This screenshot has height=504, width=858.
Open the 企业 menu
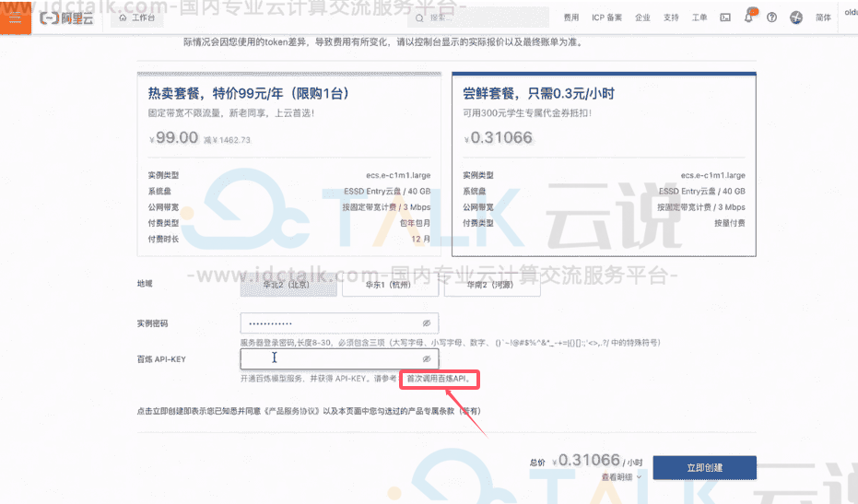click(x=642, y=18)
